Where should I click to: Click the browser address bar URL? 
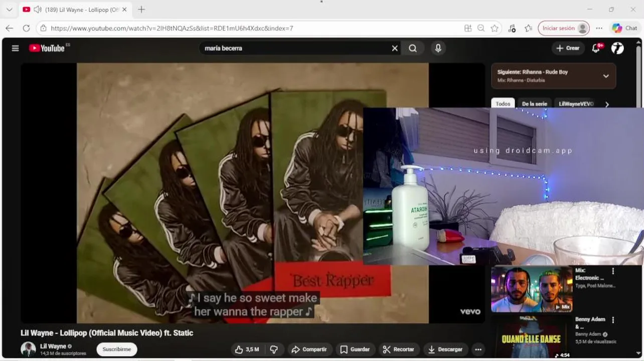click(172, 28)
